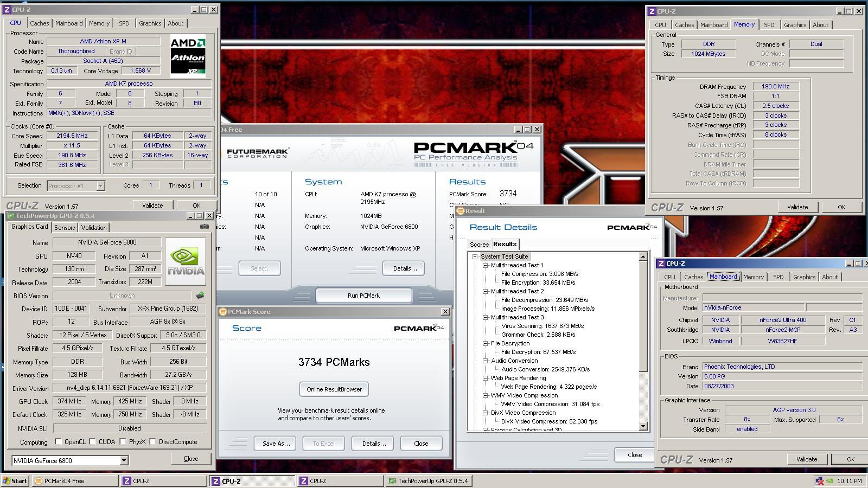Collapse the Audio Conversion node

pos(486,361)
